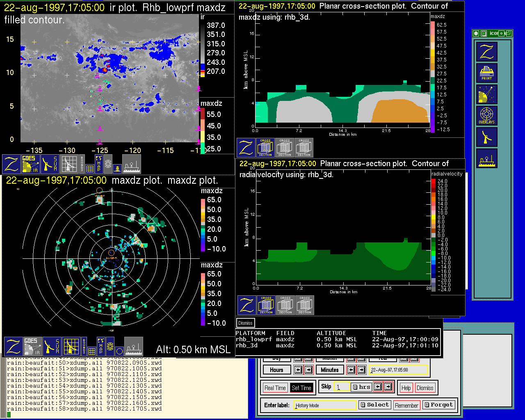
Task: Select the GOES IR icon in the ir plot toolbar
Action: [x=30, y=164]
